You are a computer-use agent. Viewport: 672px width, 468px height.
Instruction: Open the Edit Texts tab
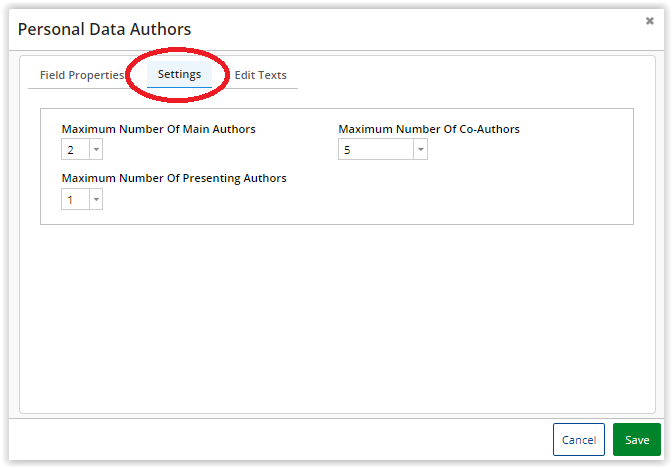(x=260, y=75)
